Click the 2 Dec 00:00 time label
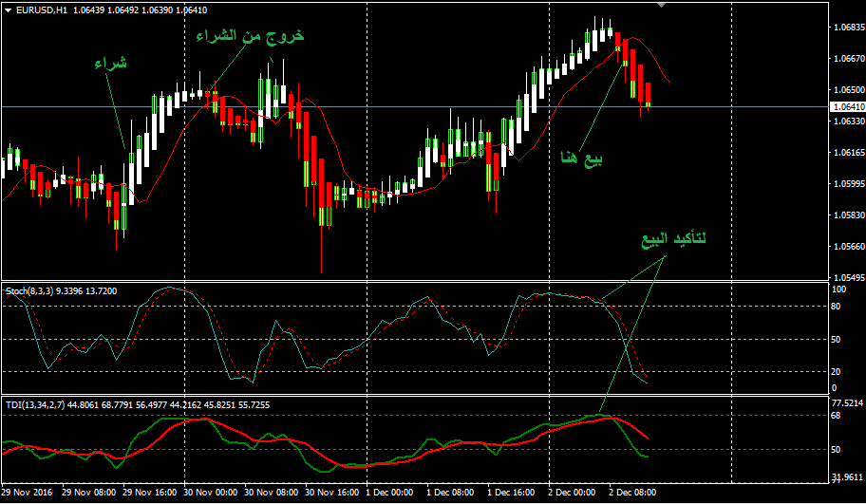 (573, 492)
